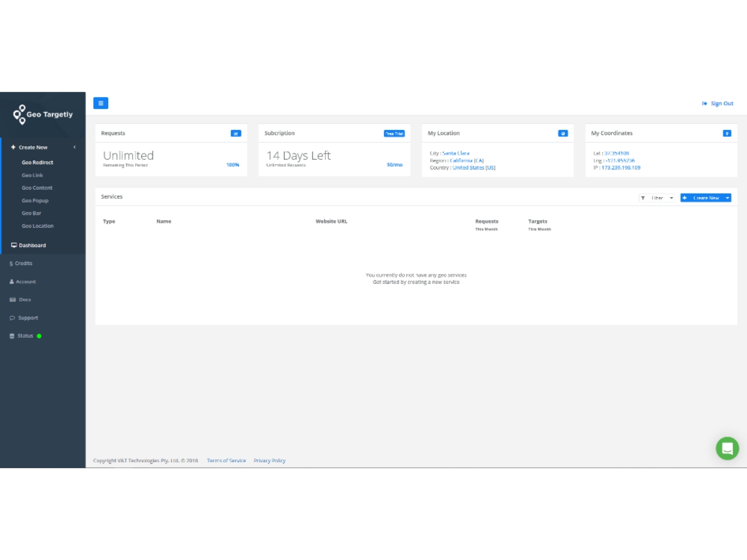Open the Terms of Service link
Image resolution: width=747 pixels, height=560 pixels.
227,461
